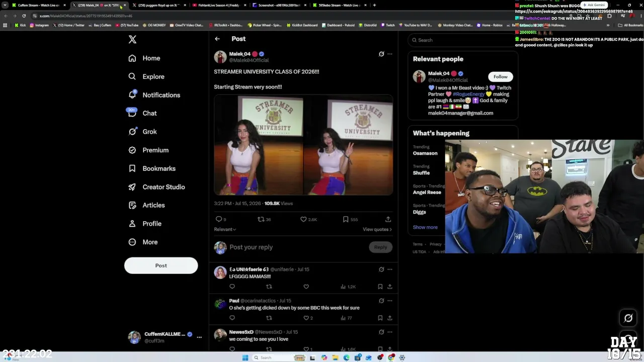Image resolution: width=644 pixels, height=362 pixels.
Task: Bookmark unifaerie's LFGGGG MAMAS comment
Action: tap(380, 287)
